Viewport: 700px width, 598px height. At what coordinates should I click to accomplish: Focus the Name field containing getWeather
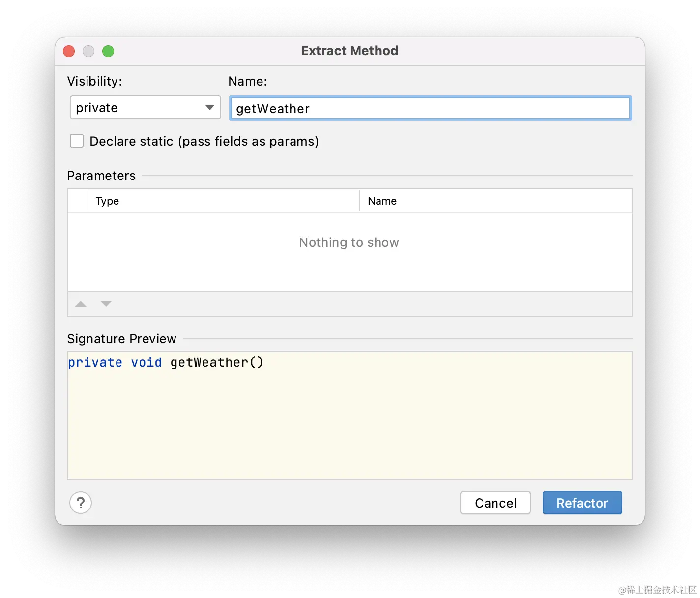[x=430, y=108]
